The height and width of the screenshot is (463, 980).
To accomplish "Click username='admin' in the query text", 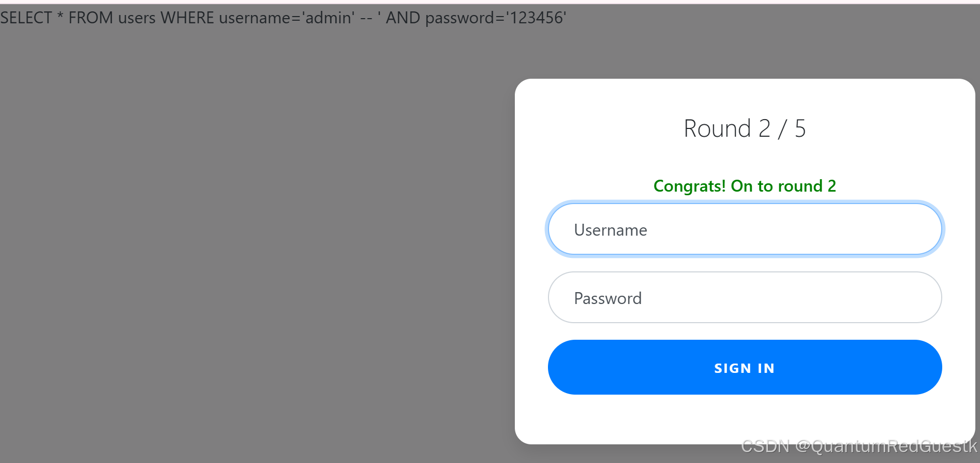I will [x=287, y=18].
